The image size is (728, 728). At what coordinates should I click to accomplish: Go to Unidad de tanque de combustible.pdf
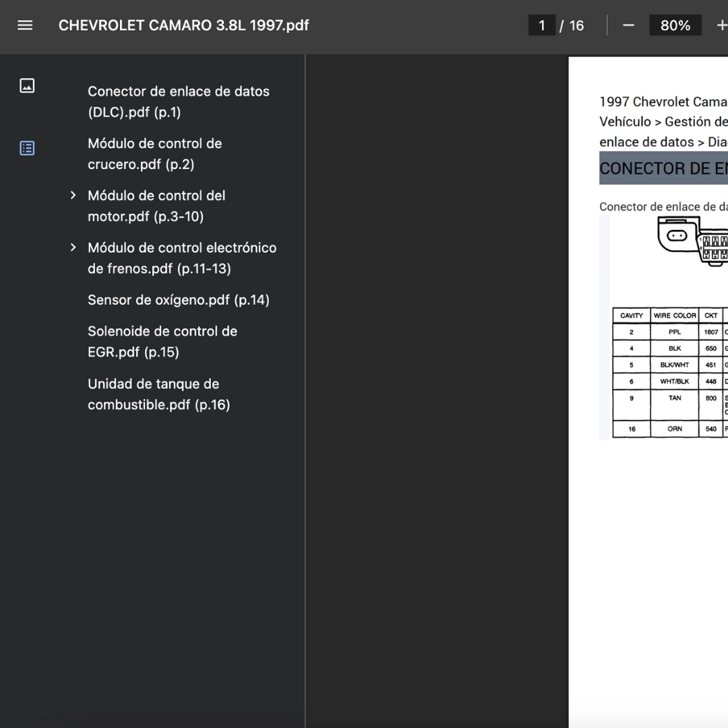coord(159,394)
